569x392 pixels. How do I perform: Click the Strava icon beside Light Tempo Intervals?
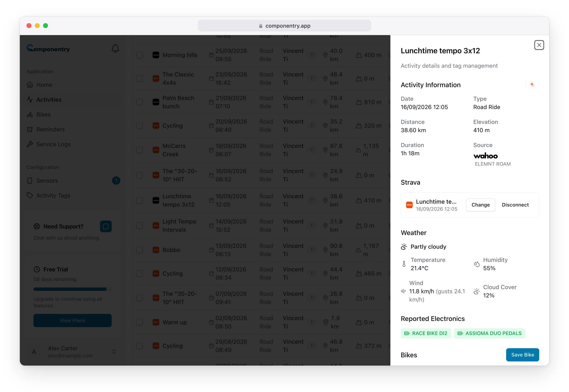click(x=156, y=226)
